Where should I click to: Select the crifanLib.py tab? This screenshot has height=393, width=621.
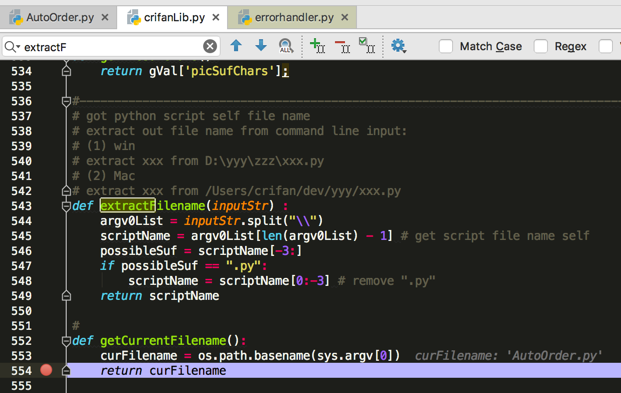(173, 17)
